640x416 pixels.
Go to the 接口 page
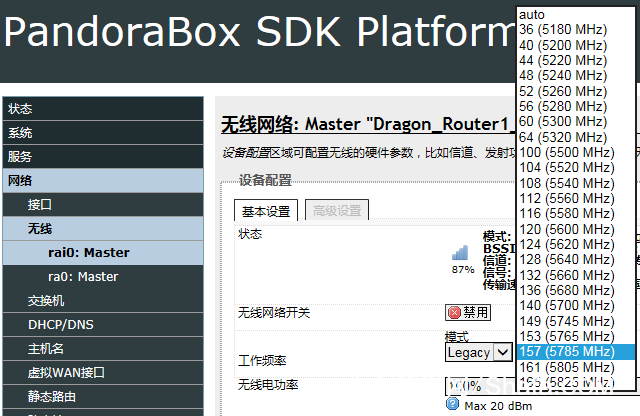click(103, 205)
